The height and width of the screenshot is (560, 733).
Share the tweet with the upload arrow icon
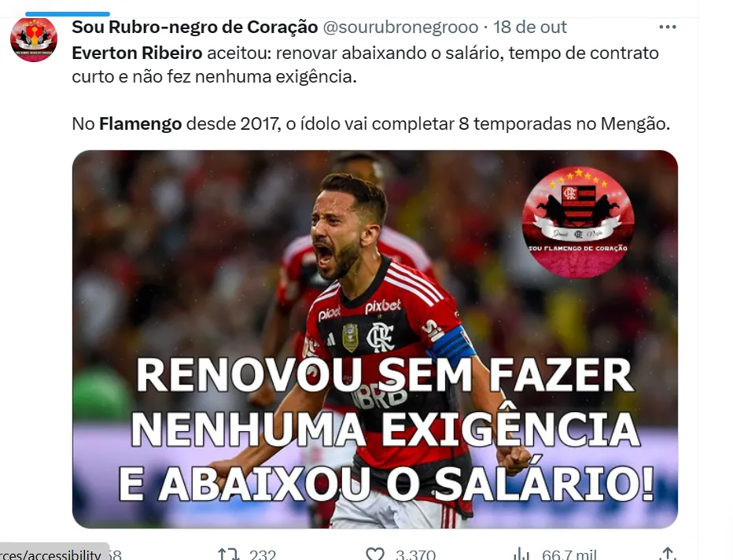click(668, 554)
